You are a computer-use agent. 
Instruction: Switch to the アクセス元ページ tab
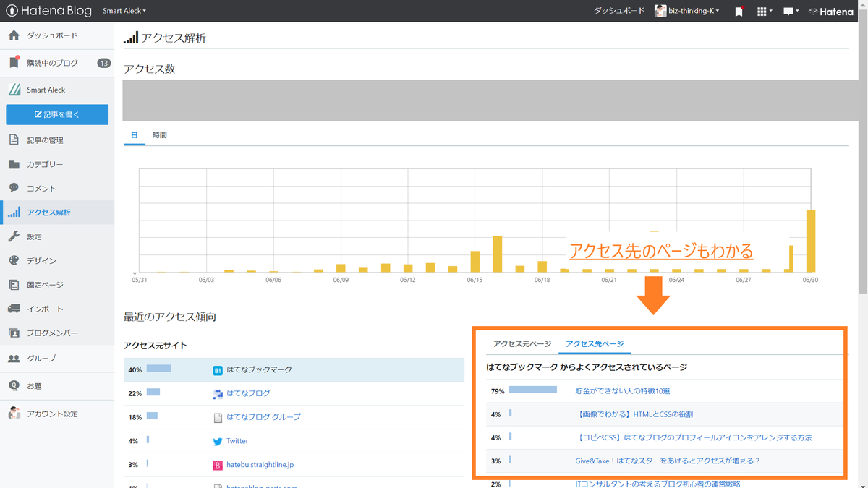tap(522, 344)
